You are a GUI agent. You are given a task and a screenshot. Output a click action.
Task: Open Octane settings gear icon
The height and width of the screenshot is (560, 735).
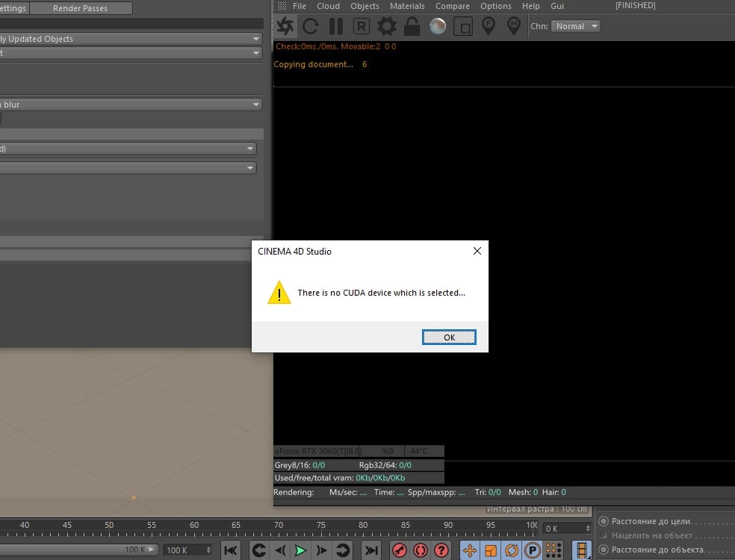click(x=387, y=26)
